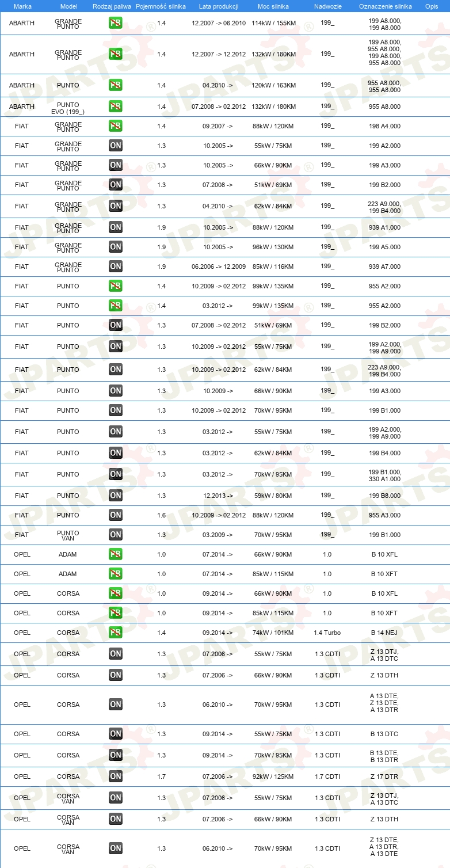
Task: Click the 59kW / 80KM power cell
Action: [x=273, y=496]
